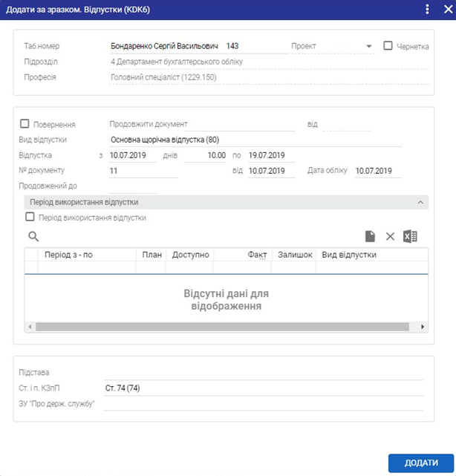Toggle the Повернення checkbox
The image size is (456, 476).
(x=25, y=124)
